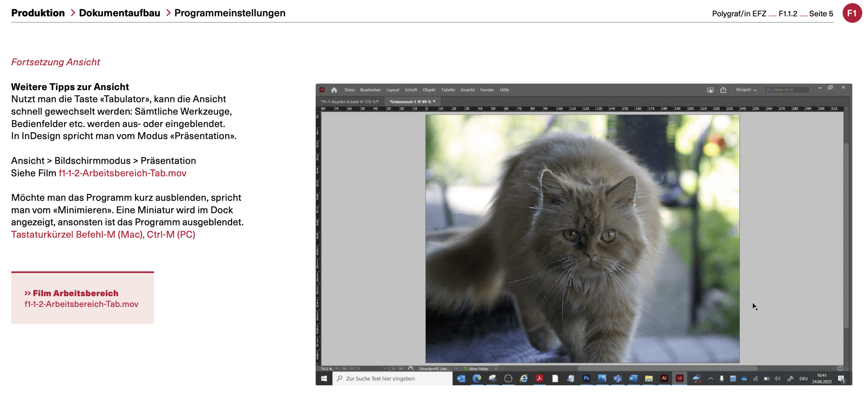Click the split layout view icon
This screenshot has width=868, height=399.
pyautogui.click(x=840, y=368)
